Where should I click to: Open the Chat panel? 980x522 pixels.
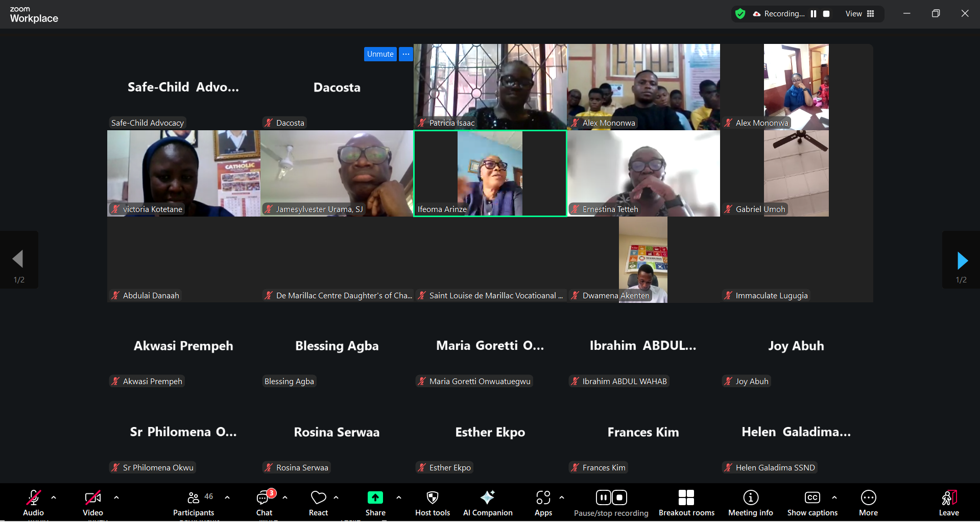(x=264, y=503)
